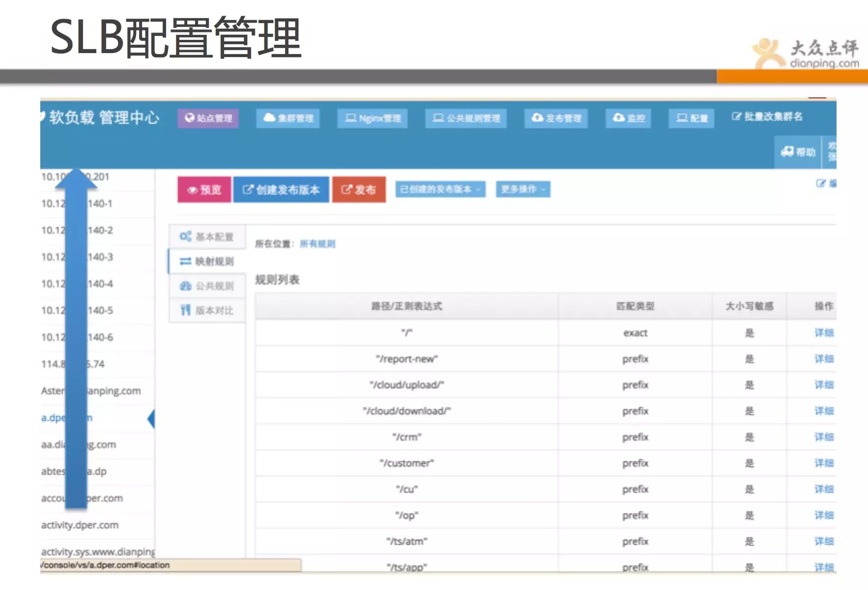This screenshot has height=590, width=868.
Task: Open 详细 for the "/ts/atm" rule
Action: 824,541
